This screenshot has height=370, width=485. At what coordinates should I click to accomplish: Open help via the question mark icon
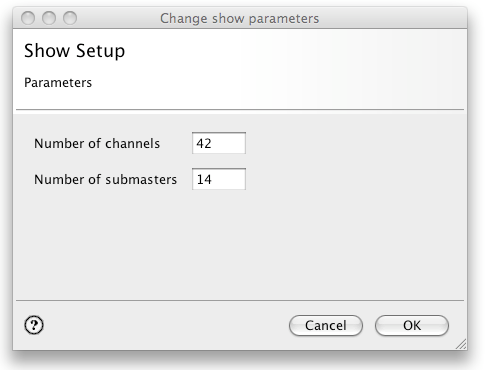[34, 325]
